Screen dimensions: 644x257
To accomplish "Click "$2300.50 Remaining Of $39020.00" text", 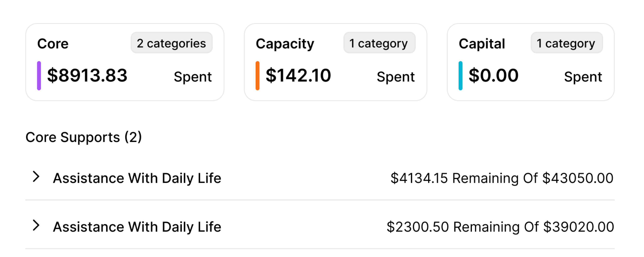I will point(500,227).
